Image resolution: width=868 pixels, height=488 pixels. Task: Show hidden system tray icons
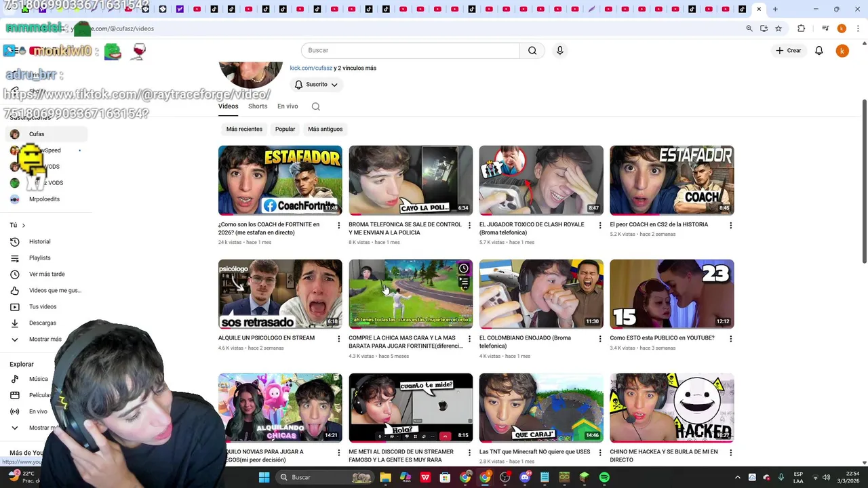tap(738, 477)
